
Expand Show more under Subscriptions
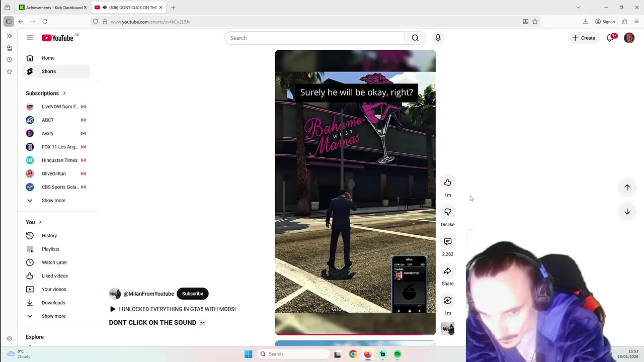53,200
